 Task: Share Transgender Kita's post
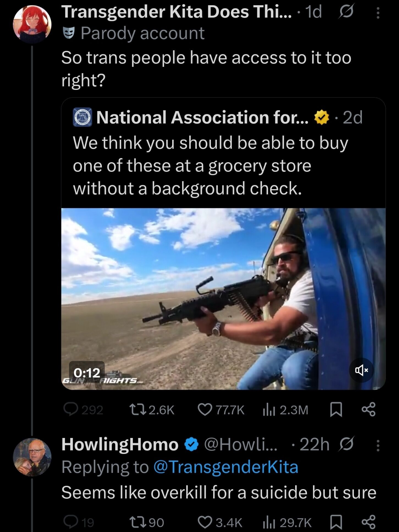point(368,409)
